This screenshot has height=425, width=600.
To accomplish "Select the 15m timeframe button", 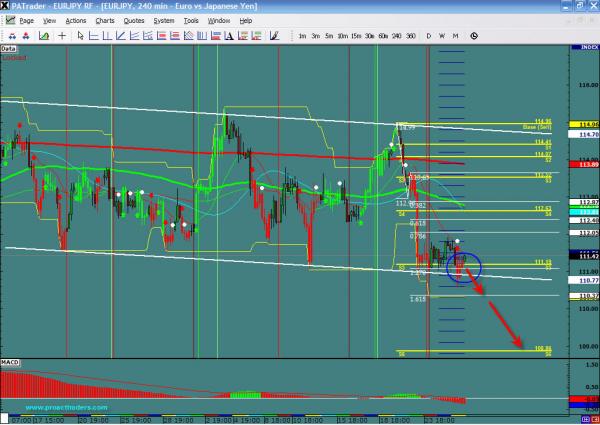I will pos(356,35).
